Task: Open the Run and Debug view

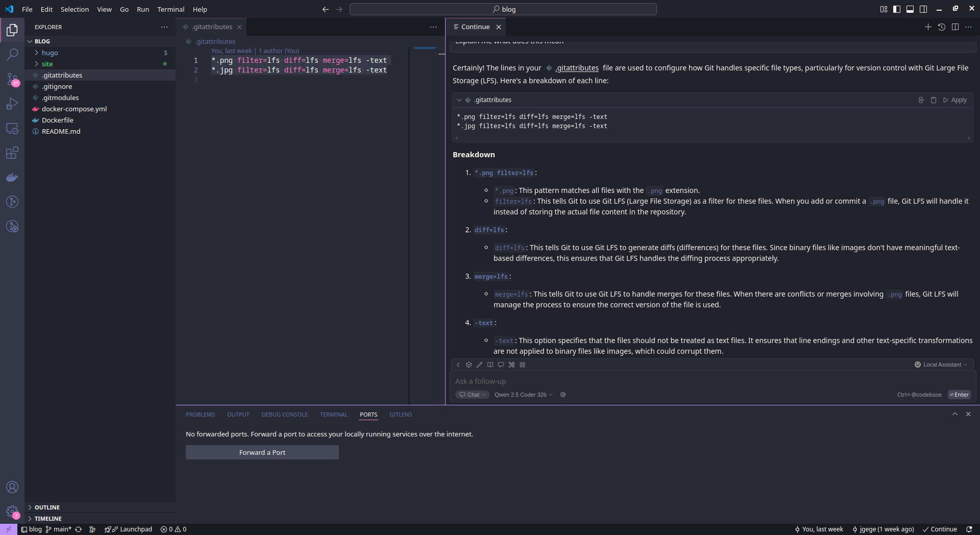Action: point(12,104)
